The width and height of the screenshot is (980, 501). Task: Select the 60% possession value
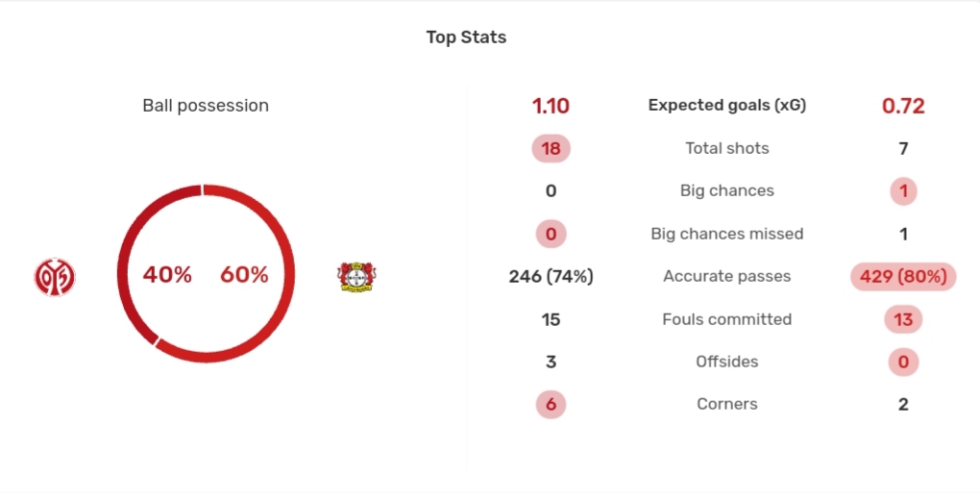pos(244,275)
